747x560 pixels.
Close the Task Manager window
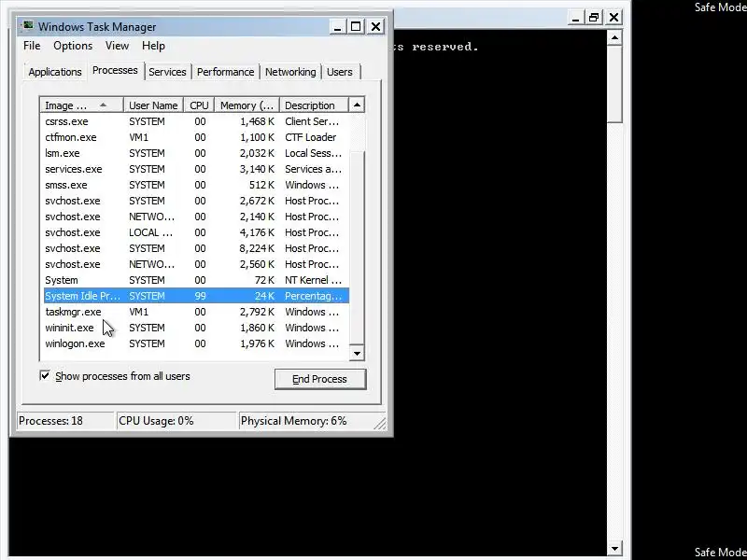pos(376,27)
